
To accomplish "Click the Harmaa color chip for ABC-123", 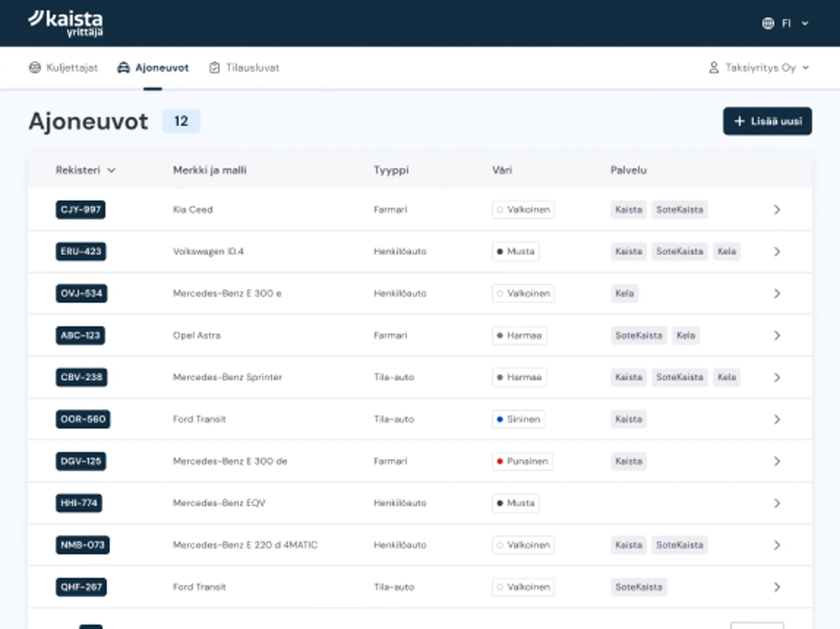I will [519, 335].
